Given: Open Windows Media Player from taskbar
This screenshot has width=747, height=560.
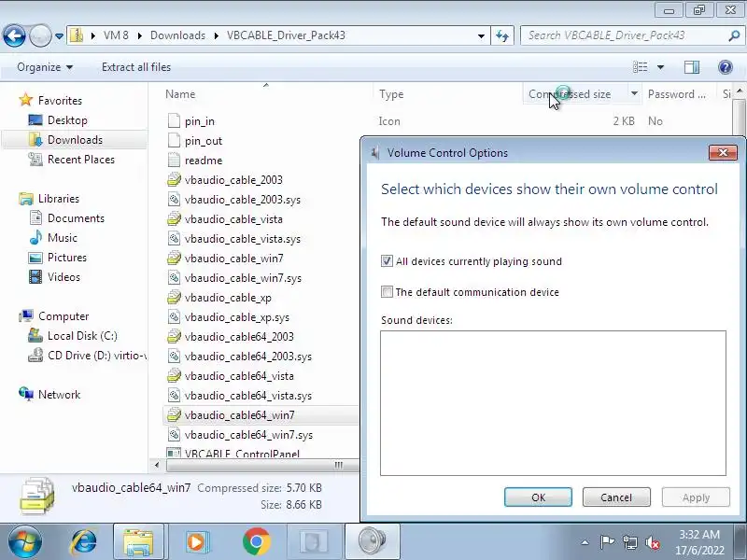Looking at the screenshot, I should (x=196, y=542).
